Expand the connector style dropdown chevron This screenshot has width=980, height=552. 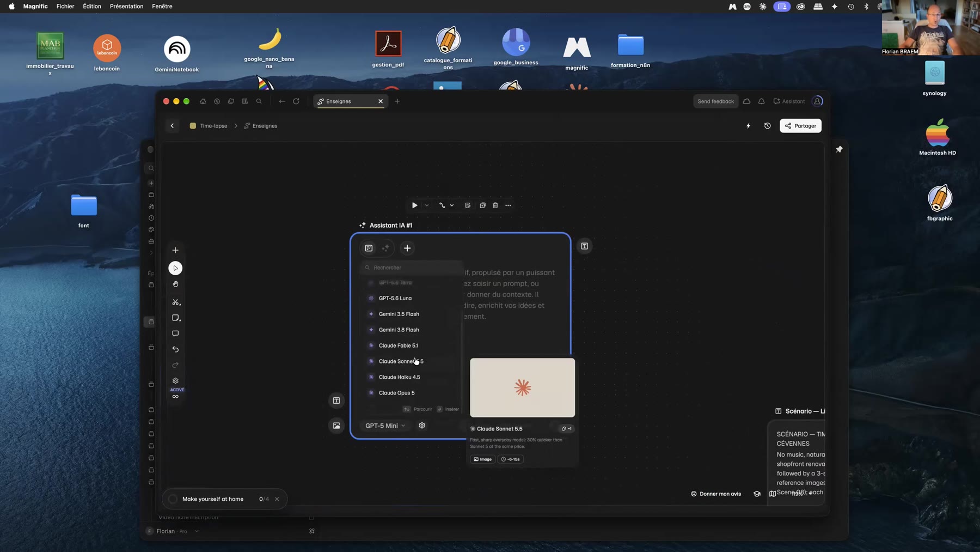coord(452,205)
